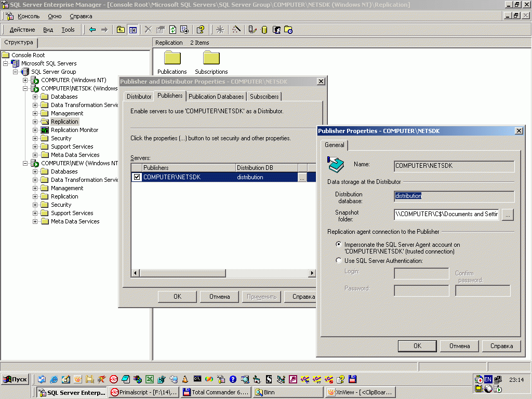
Task: Click the command prompt quick launch icon
Action: [197, 379]
